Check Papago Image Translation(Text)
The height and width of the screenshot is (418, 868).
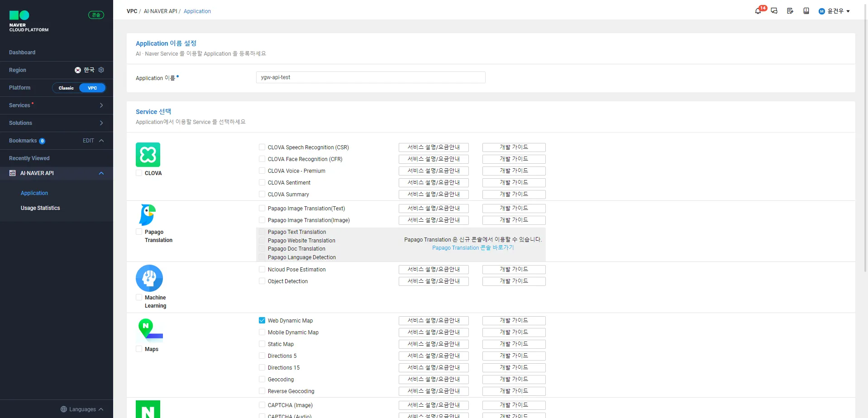point(262,208)
